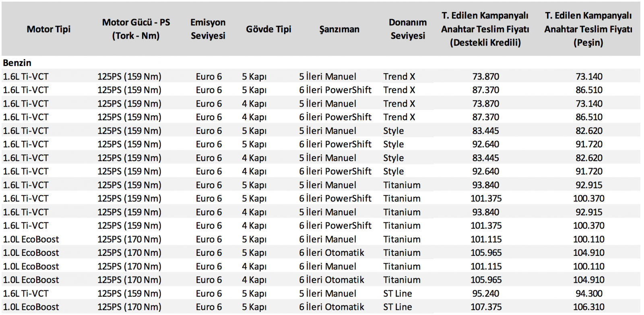The image size is (644, 315).
Task: Select the first 1.0L EcoBoost row cell
Action: pyautogui.click(x=31, y=239)
